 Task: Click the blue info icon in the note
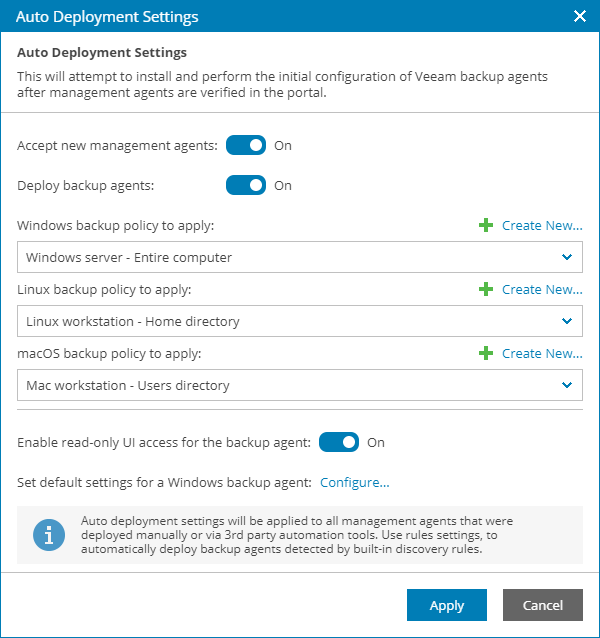click(x=49, y=535)
